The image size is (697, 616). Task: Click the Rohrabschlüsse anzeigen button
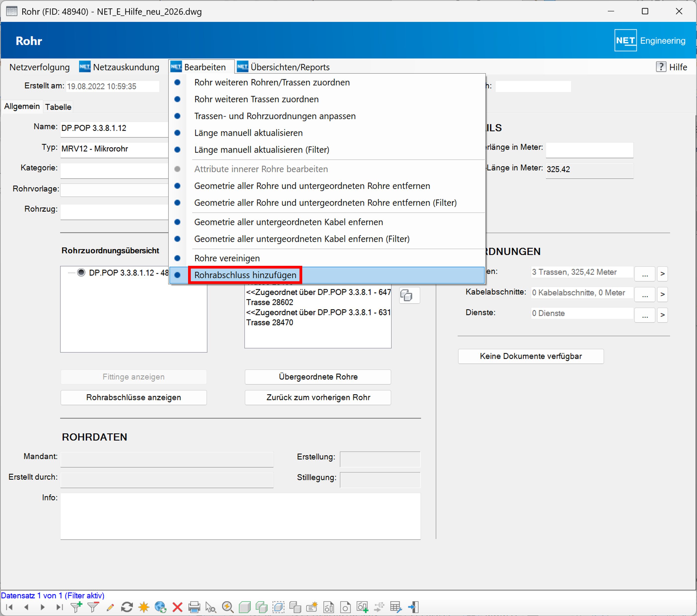click(134, 397)
